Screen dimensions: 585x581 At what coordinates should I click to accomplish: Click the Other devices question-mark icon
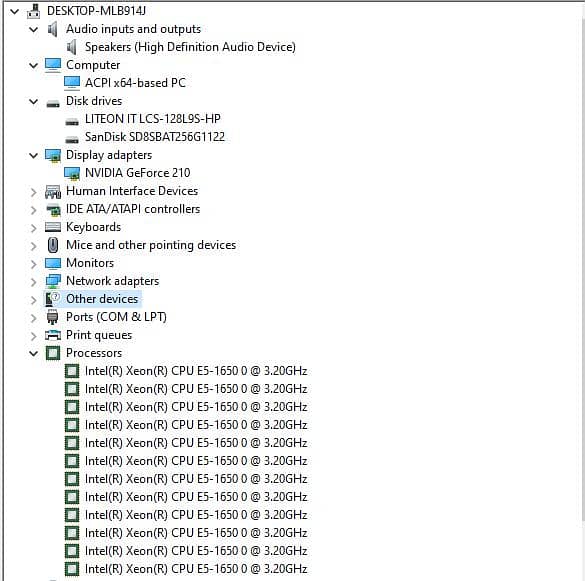coord(52,299)
